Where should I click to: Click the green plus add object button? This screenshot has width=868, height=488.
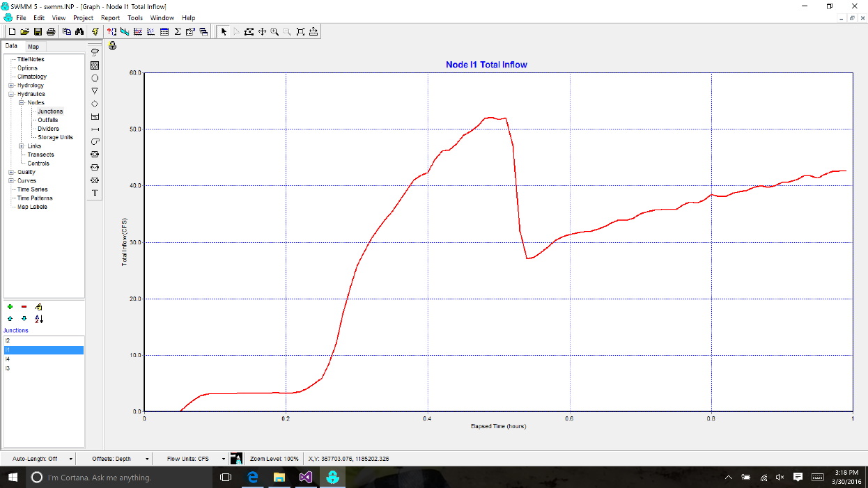pyautogui.click(x=10, y=306)
